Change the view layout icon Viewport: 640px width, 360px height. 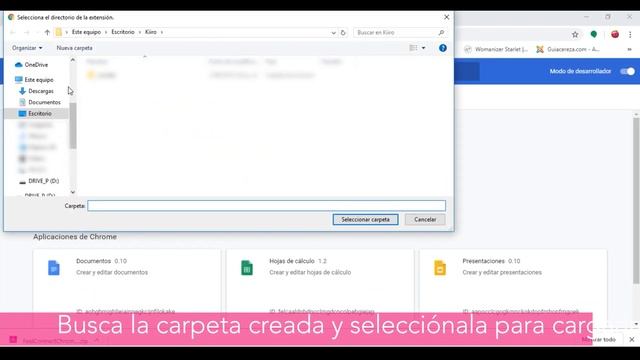coord(413,48)
